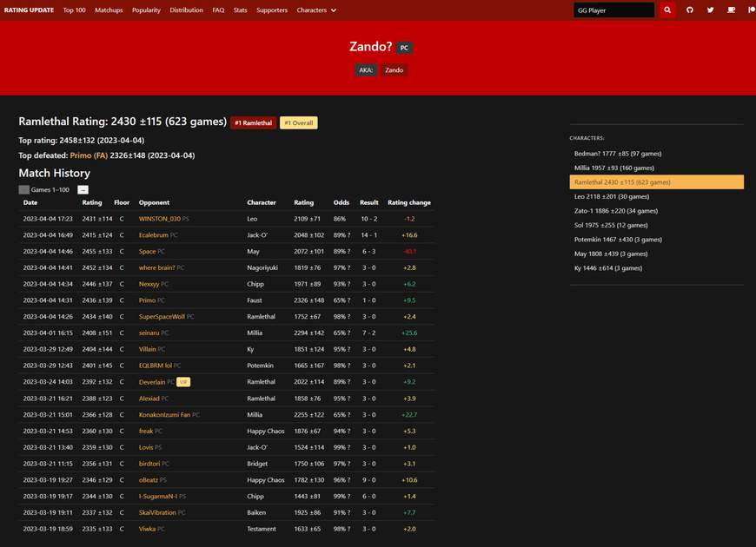The height and width of the screenshot is (547, 756).
Task: Click the Ko-fi coffee cup icon
Action: click(x=731, y=10)
